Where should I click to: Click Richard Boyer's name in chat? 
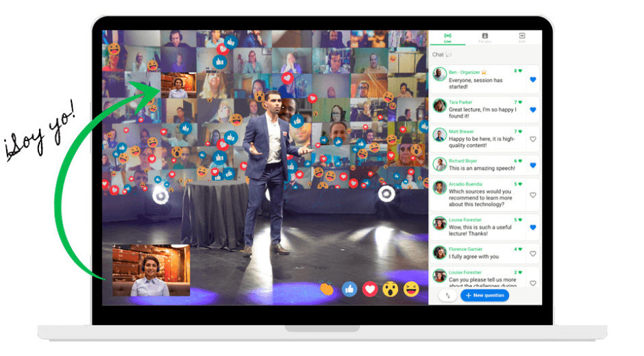(x=464, y=162)
